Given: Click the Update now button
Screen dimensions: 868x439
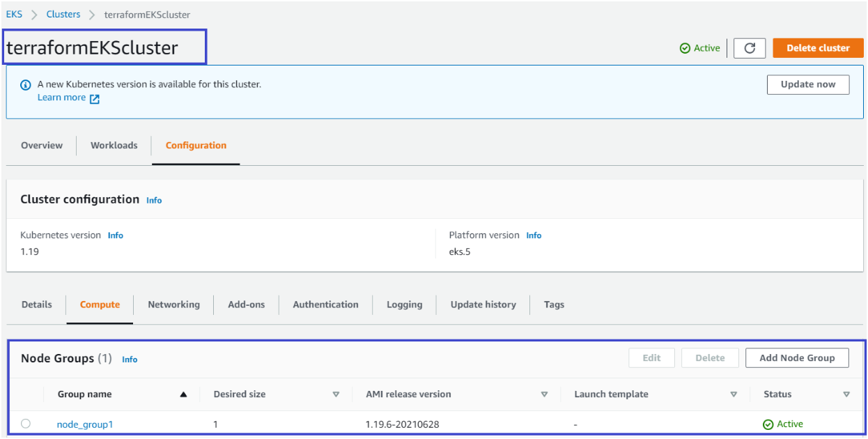Looking at the screenshot, I should click(808, 84).
